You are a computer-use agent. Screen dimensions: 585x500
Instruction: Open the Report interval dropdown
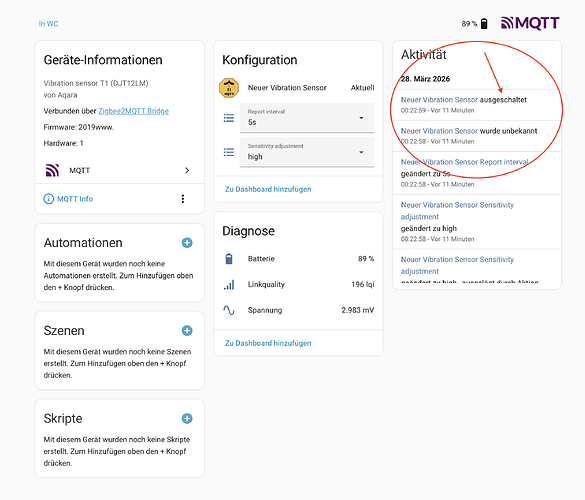click(x=307, y=118)
